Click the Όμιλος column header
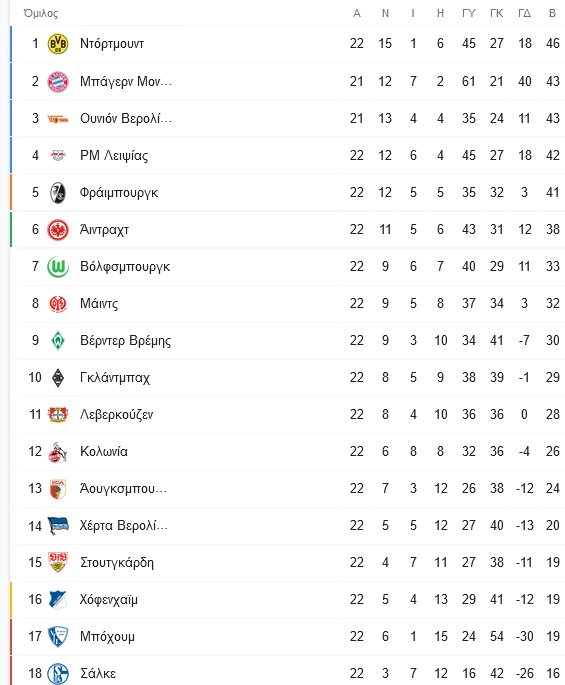 pyautogui.click(x=41, y=14)
